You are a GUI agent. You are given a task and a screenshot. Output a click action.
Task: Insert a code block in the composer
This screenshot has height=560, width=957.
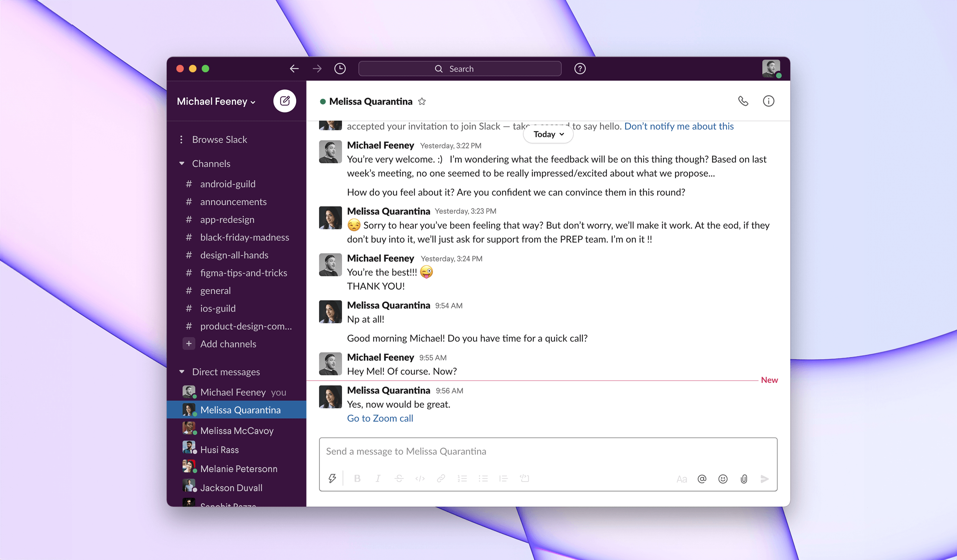(524, 479)
